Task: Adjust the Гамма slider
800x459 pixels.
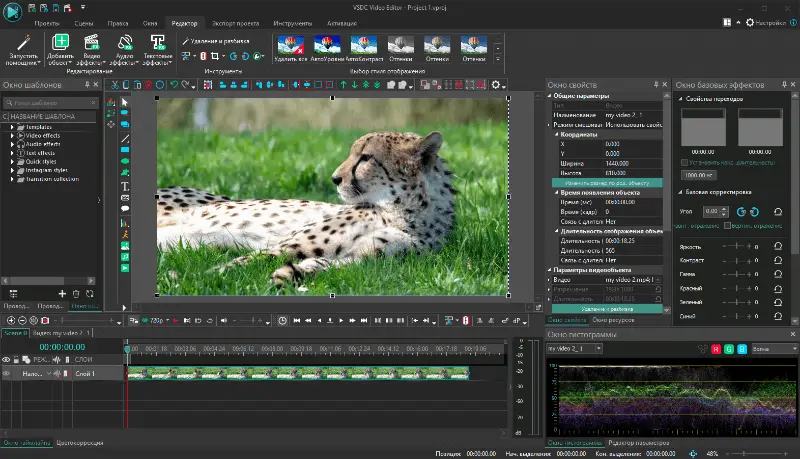Action: click(x=736, y=274)
